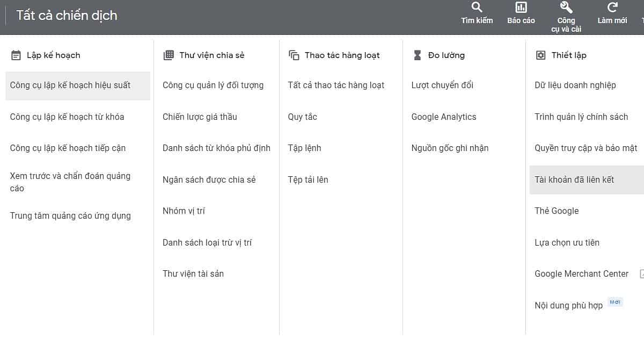Open Chiến lược giá thầu
The image size is (644, 338).
(x=200, y=117)
